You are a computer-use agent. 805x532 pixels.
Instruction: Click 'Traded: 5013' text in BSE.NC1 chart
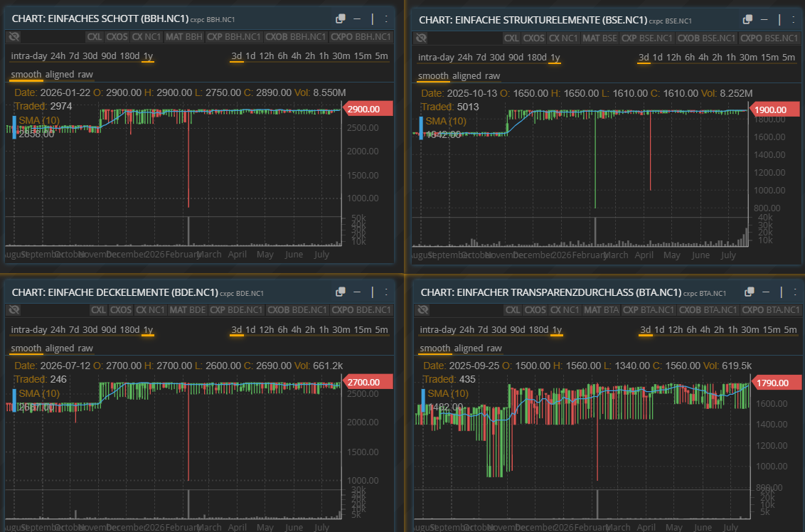pyautogui.click(x=449, y=107)
